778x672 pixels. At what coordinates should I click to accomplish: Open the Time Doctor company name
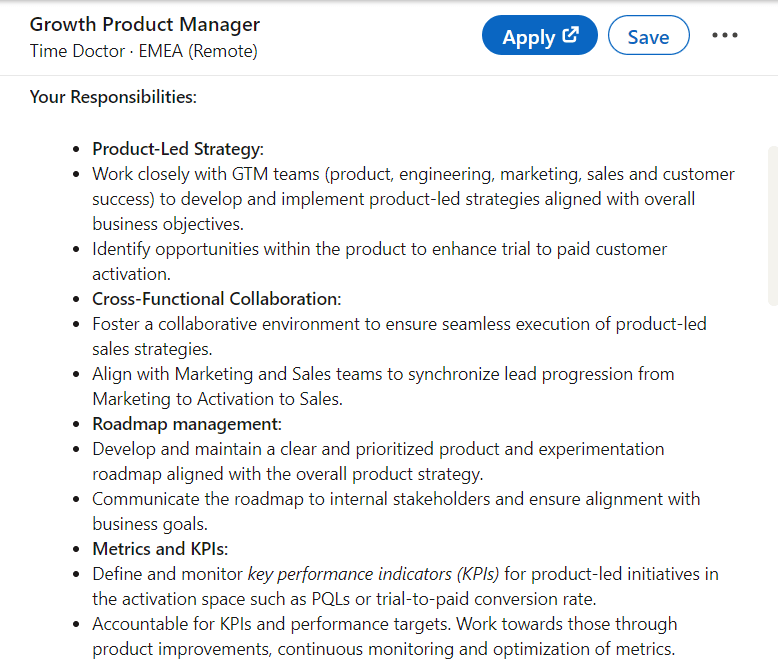[75, 51]
